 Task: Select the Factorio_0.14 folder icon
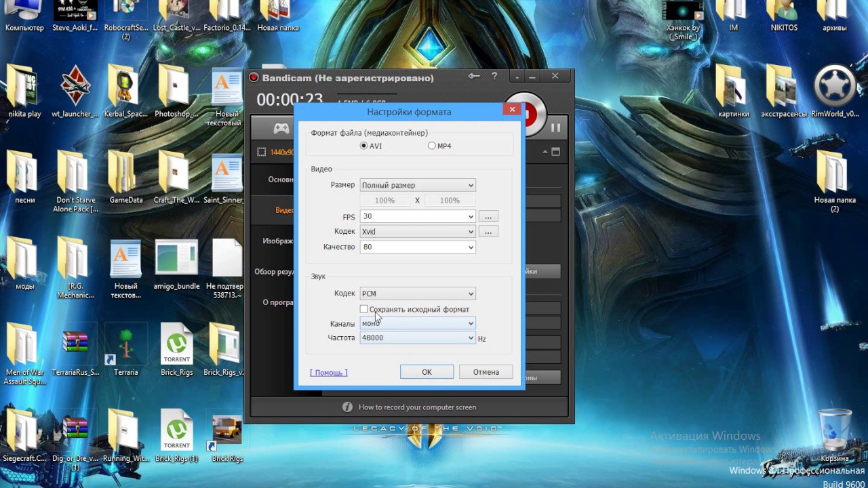(x=226, y=16)
